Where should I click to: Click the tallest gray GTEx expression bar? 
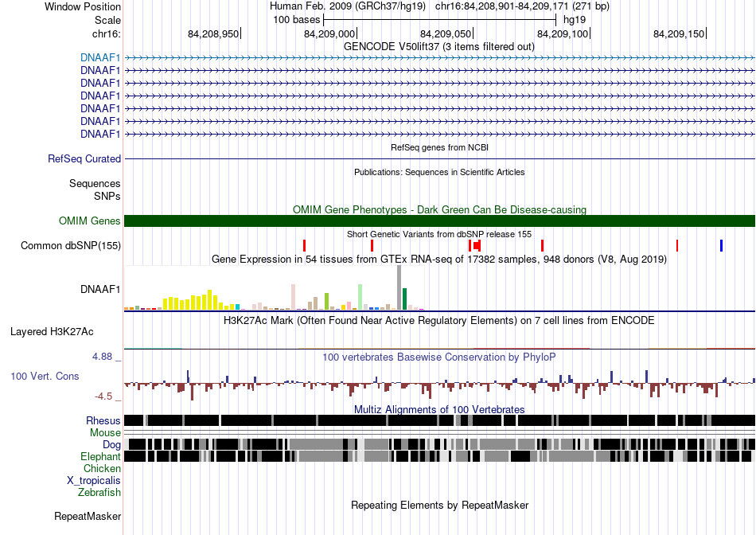coord(399,287)
